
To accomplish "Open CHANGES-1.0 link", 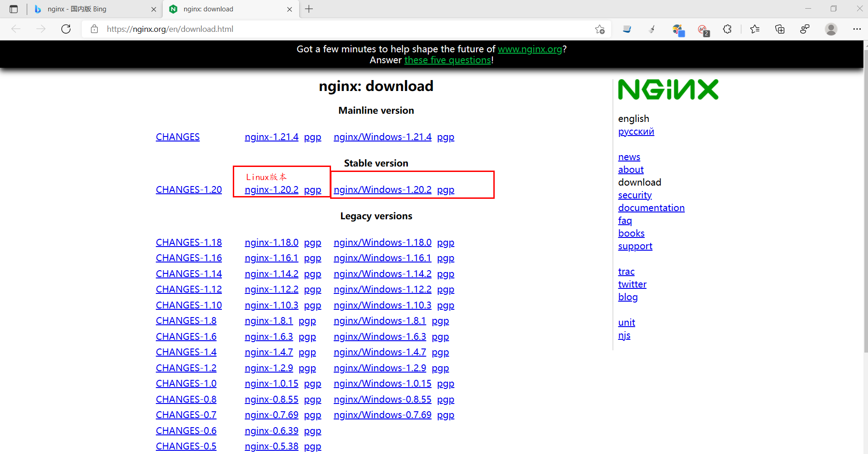I will (x=186, y=383).
